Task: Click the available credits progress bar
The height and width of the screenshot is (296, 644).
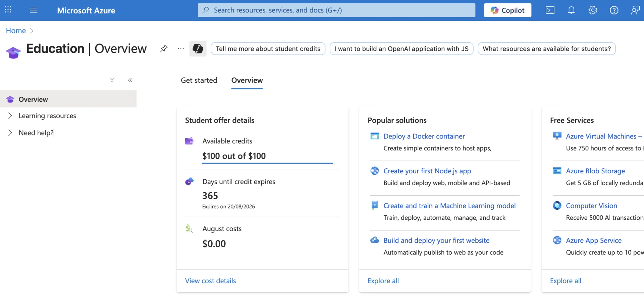Action: click(267, 163)
